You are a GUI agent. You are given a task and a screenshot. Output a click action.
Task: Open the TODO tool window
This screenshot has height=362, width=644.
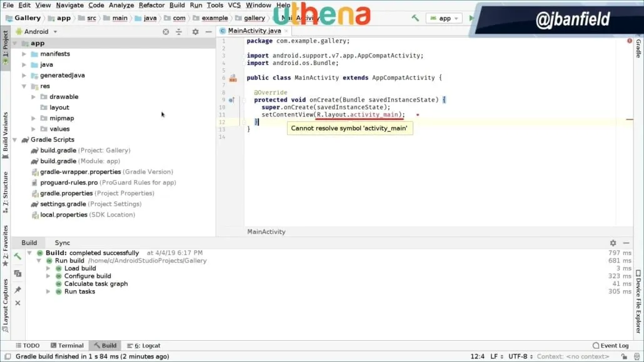(28, 346)
